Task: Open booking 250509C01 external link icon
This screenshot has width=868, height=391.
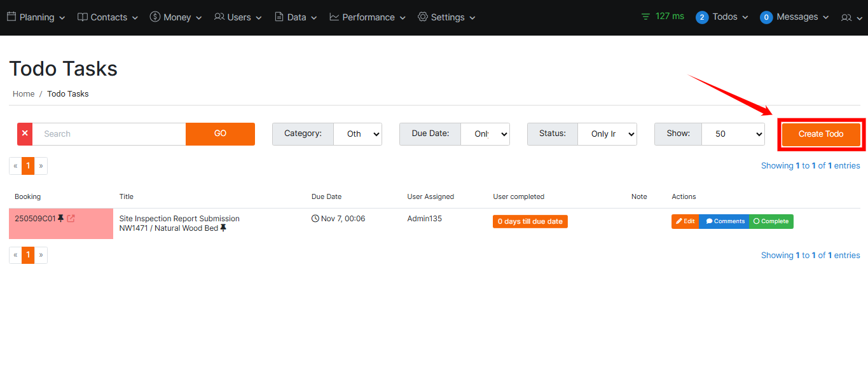Action: click(x=71, y=219)
